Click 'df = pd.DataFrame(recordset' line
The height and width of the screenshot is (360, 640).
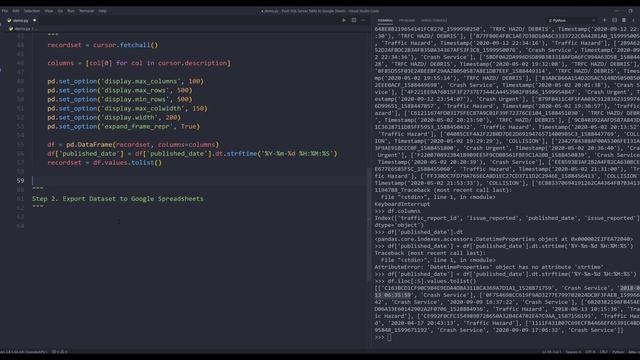click(x=133, y=144)
